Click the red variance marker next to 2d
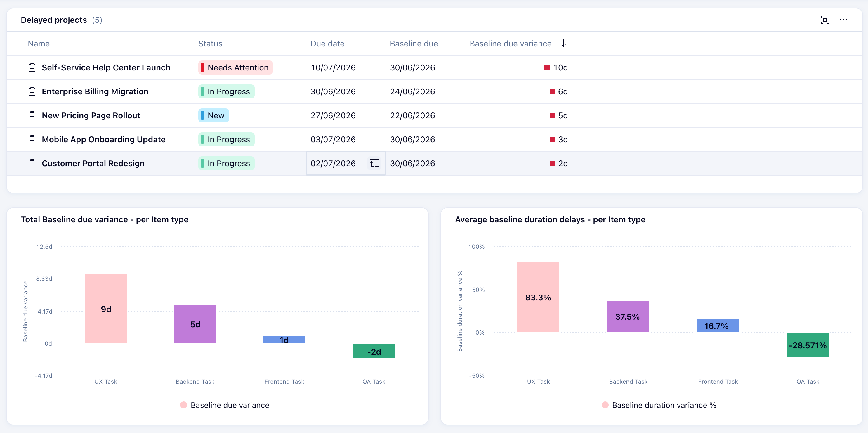This screenshot has width=868, height=433. (x=552, y=163)
